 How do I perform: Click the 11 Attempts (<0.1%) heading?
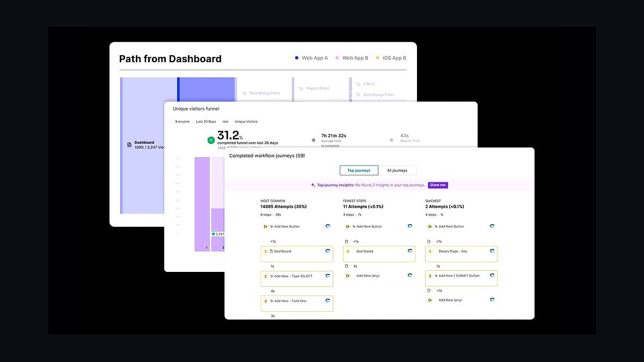363,206
